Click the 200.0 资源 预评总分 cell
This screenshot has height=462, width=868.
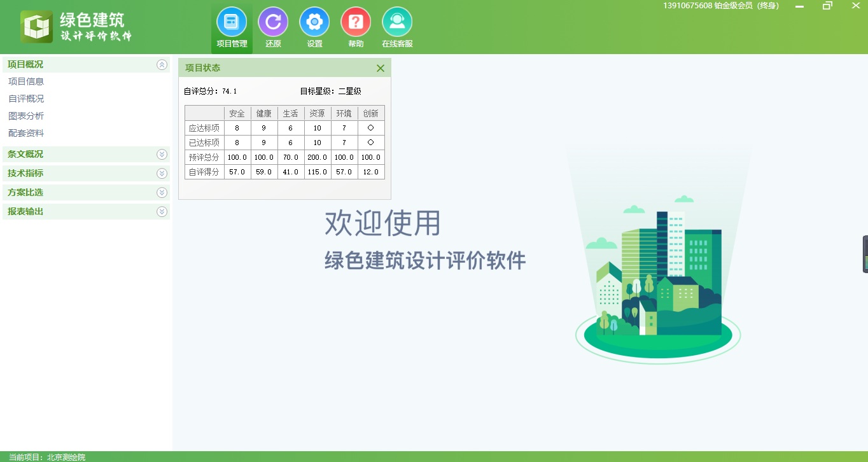pos(318,157)
